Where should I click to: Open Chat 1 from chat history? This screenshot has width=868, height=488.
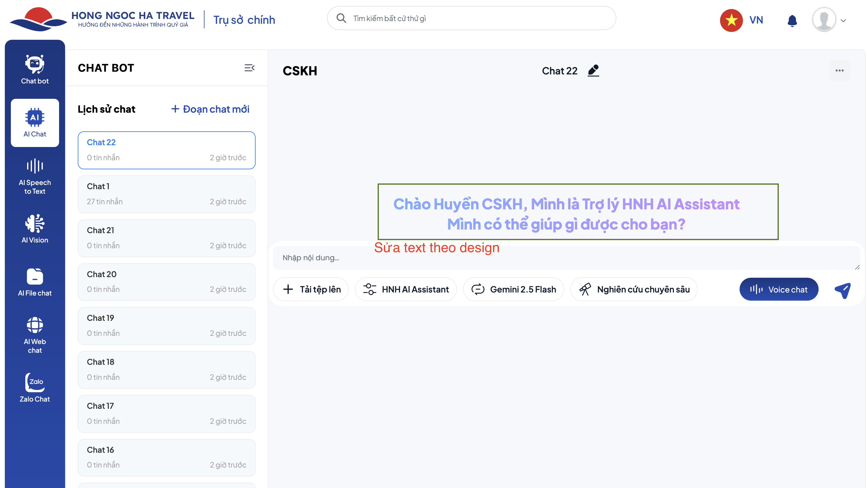click(166, 194)
